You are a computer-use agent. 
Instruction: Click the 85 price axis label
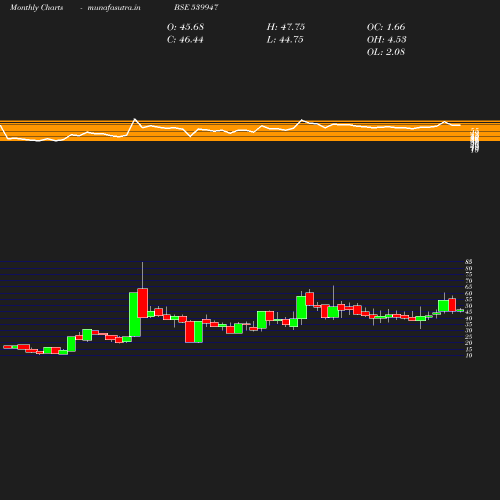(x=469, y=262)
